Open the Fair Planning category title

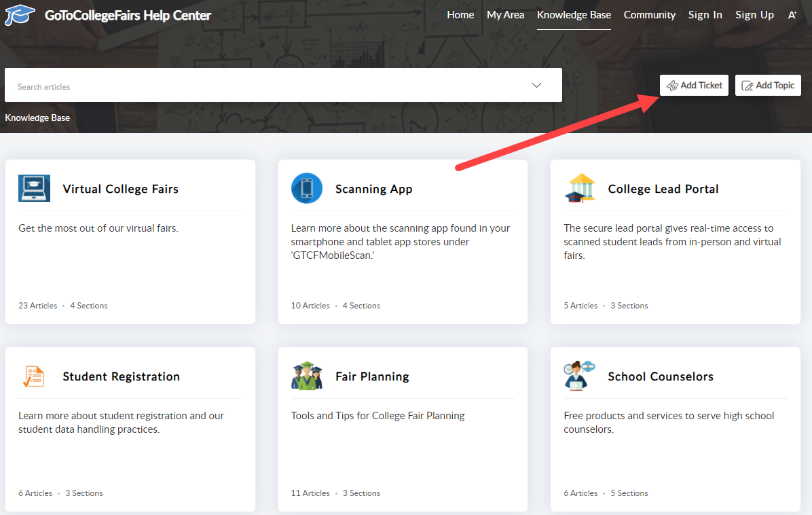(372, 376)
